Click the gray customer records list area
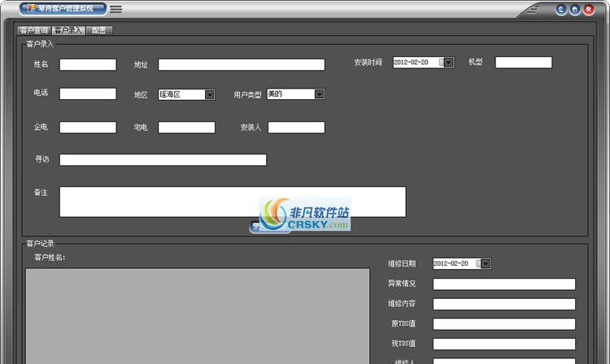This screenshot has width=610, height=364. (x=198, y=316)
